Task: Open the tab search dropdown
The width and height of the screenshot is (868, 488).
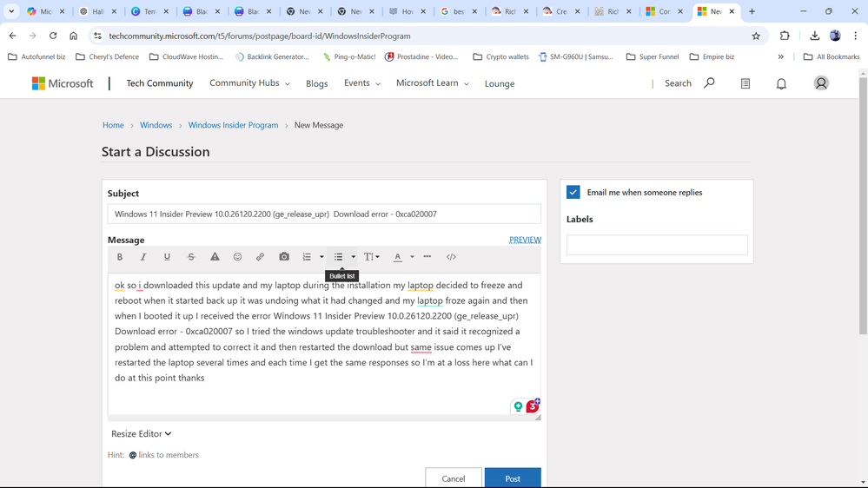Action: pyautogui.click(x=11, y=11)
